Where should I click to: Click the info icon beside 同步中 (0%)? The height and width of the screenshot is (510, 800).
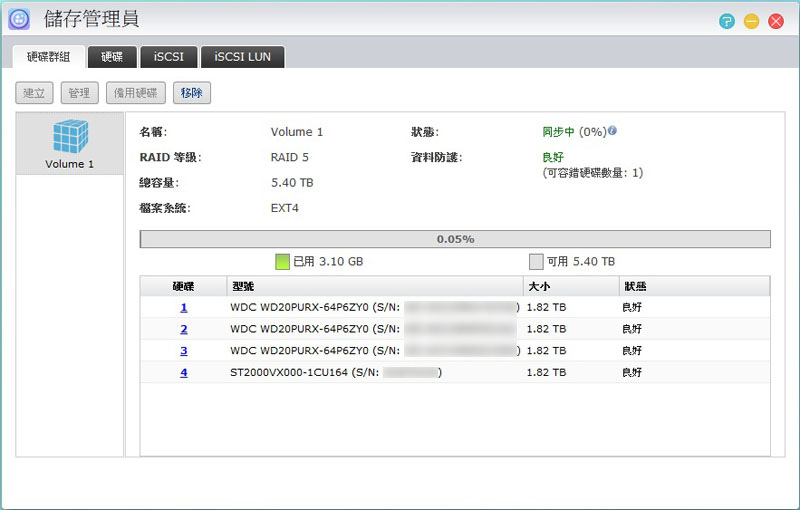pos(612,131)
